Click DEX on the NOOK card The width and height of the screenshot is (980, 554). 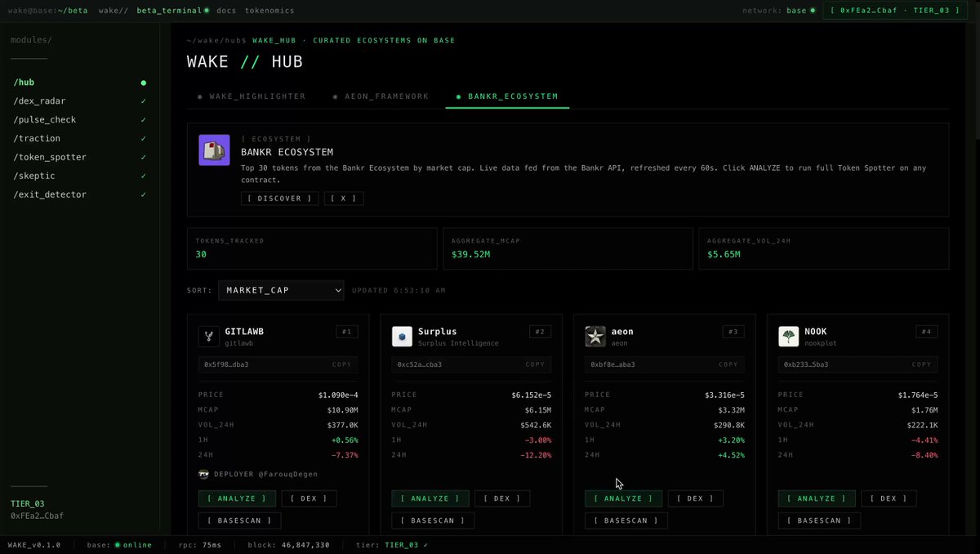(x=889, y=498)
